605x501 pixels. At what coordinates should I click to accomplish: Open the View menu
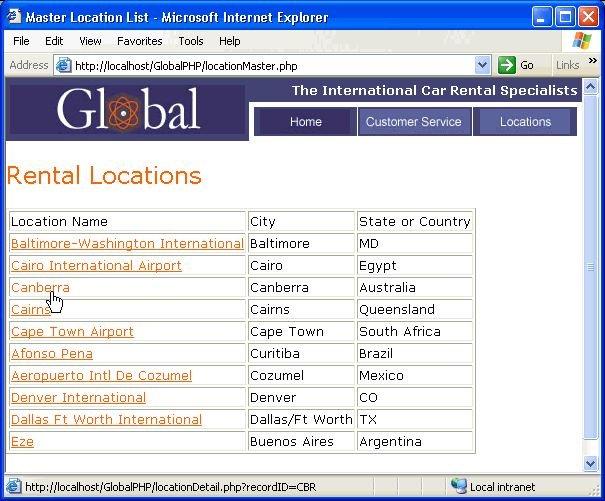click(x=90, y=41)
